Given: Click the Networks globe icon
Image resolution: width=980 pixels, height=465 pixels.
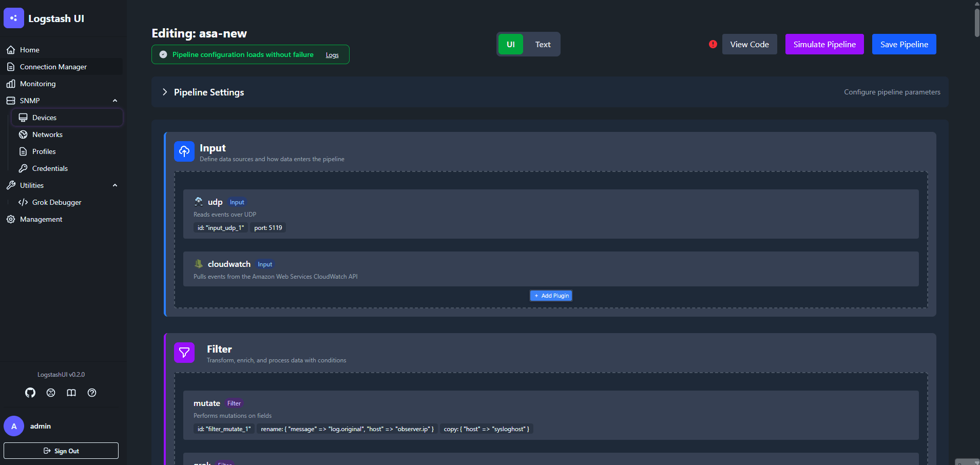Looking at the screenshot, I should pos(23,134).
